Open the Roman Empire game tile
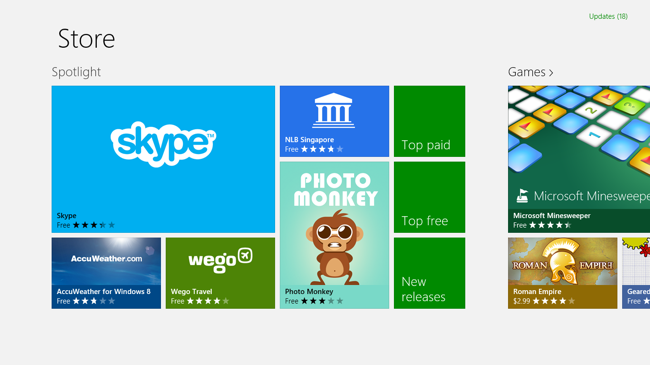650x365 pixels. point(563,273)
